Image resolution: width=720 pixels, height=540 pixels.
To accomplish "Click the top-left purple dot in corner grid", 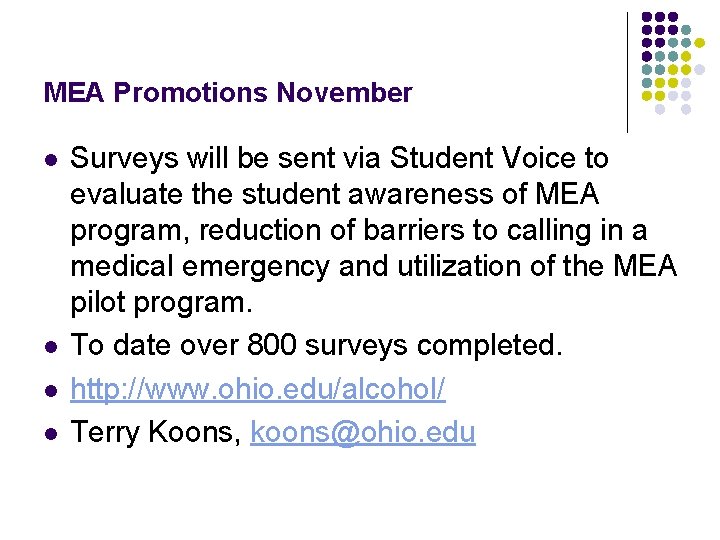I will [647, 16].
